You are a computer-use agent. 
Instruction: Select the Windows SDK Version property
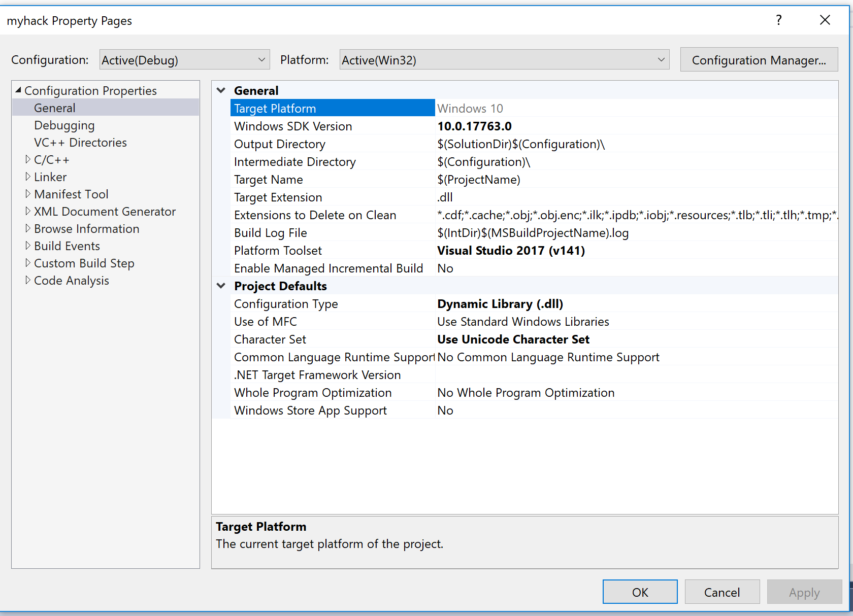pos(293,126)
